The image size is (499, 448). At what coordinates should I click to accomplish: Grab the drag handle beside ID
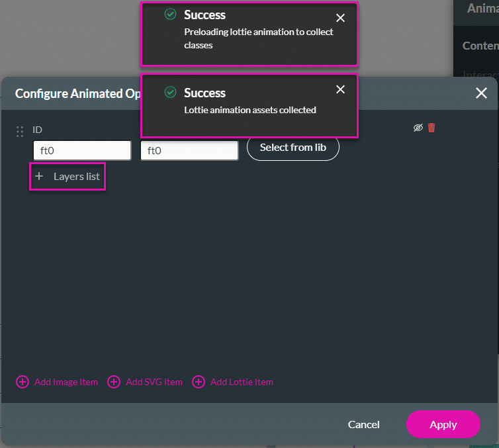click(x=20, y=132)
